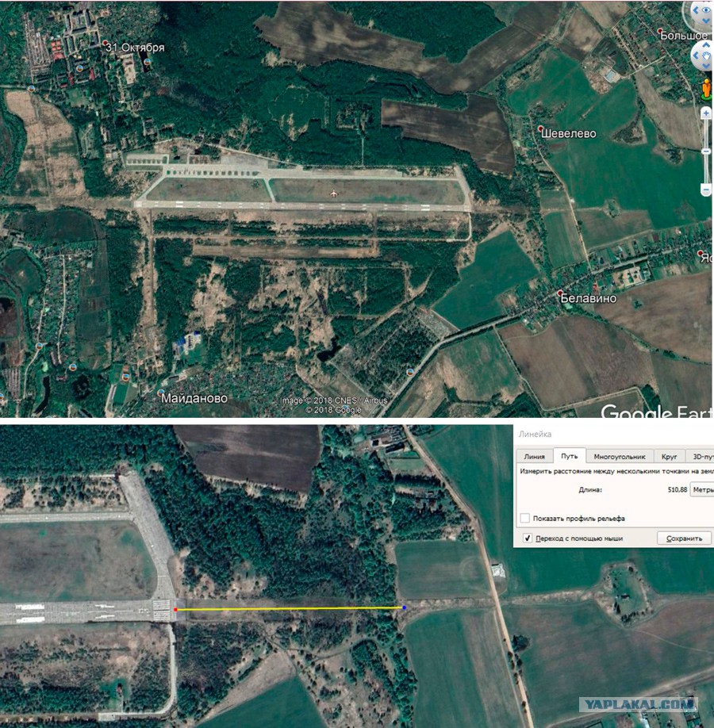
Task: Click the move-up arrow above the hand icon
Action: point(706,44)
